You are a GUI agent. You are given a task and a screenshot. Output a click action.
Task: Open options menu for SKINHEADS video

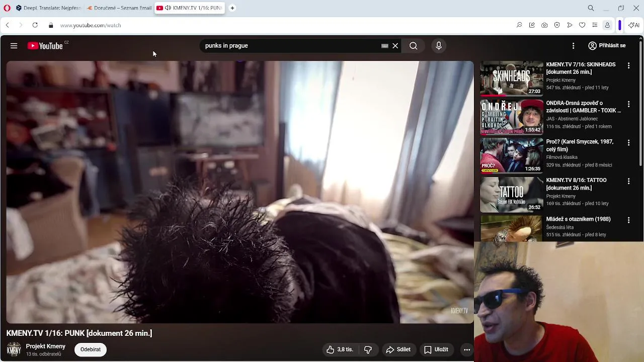click(628, 66)
